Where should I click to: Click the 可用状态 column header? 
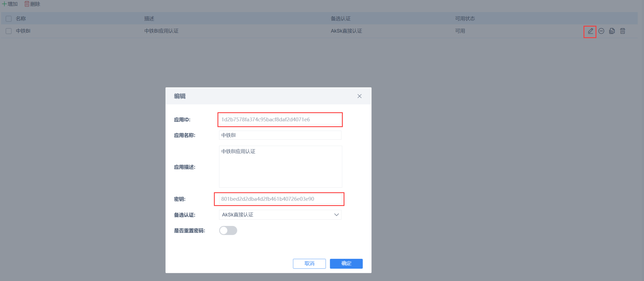pyautogui.click(x=465, y=19)
